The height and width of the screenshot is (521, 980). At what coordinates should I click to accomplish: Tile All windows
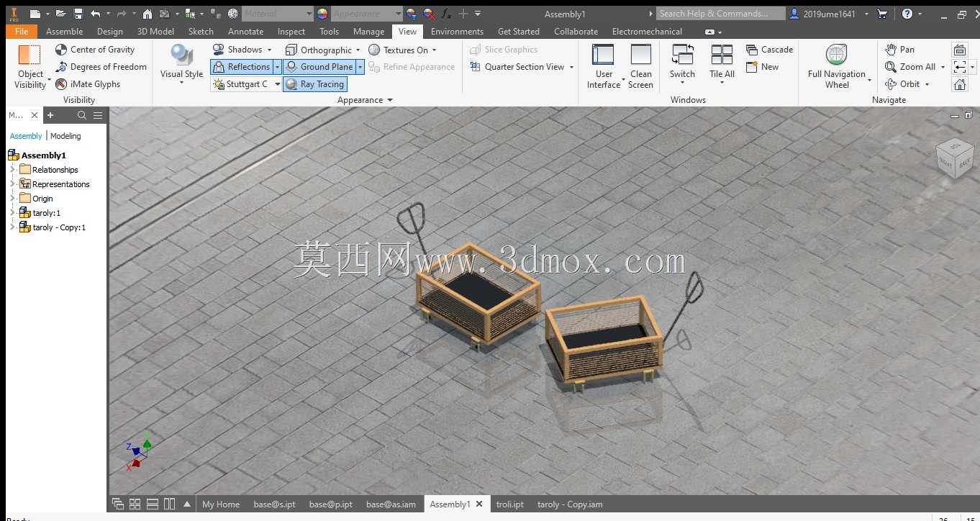pos(722,65)
